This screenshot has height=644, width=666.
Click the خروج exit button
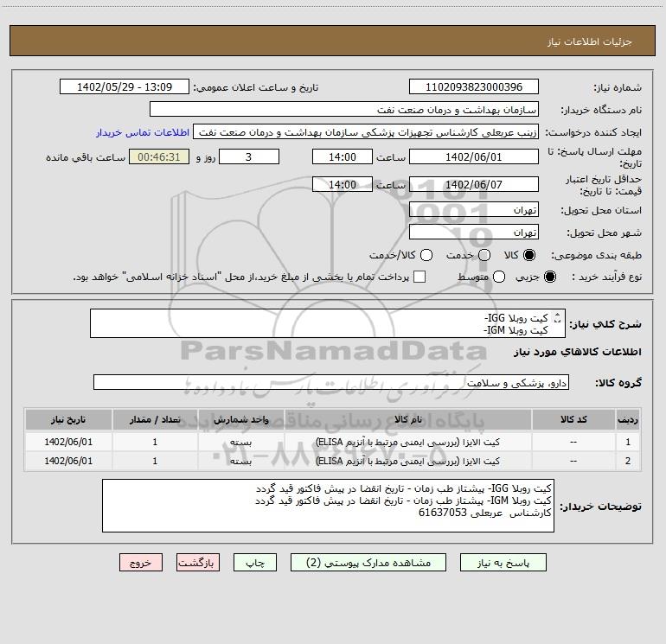point(141,563)
